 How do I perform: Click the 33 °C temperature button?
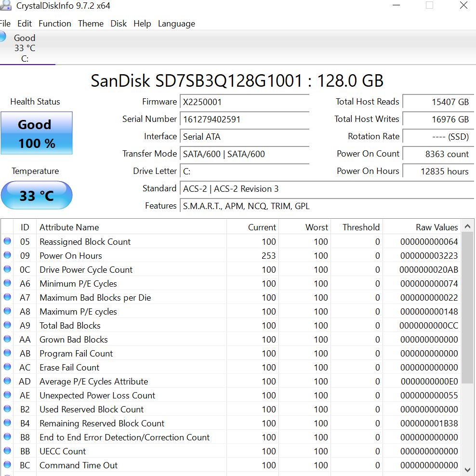[37, 196]
